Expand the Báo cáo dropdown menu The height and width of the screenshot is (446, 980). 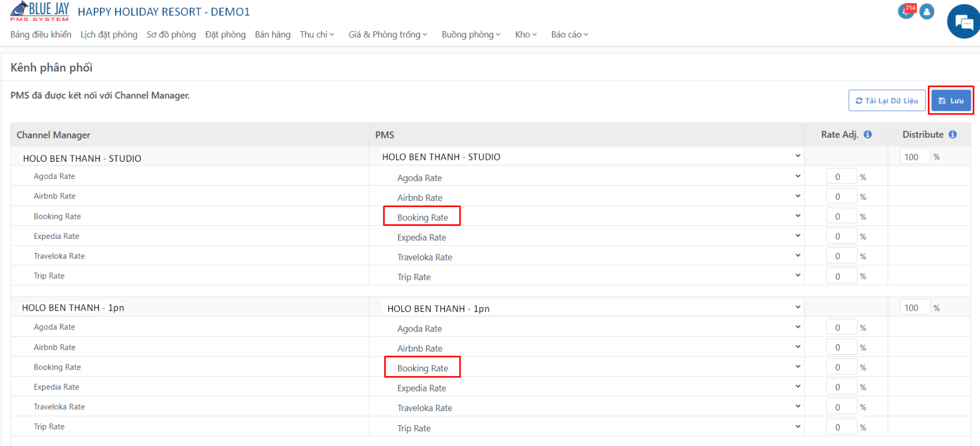click(570, 35)
